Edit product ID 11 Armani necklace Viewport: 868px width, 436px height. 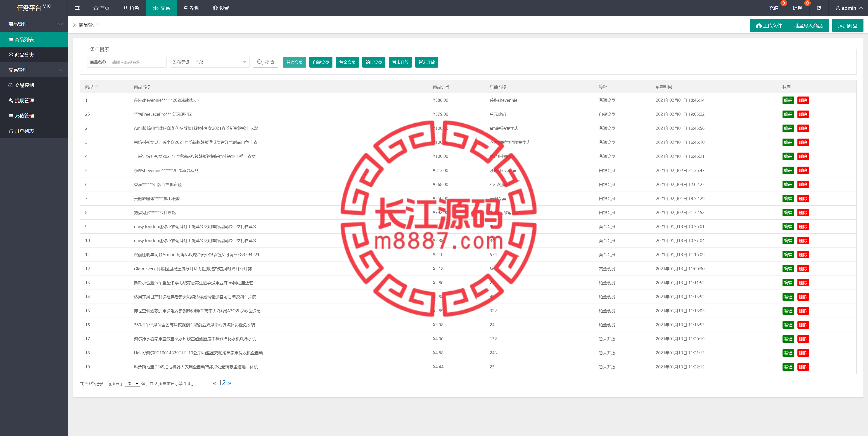788,255
